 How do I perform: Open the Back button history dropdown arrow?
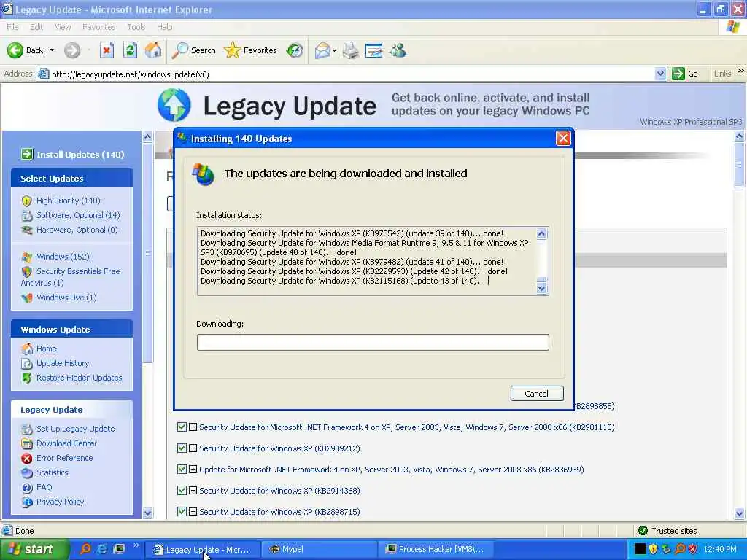click(52, 50)
